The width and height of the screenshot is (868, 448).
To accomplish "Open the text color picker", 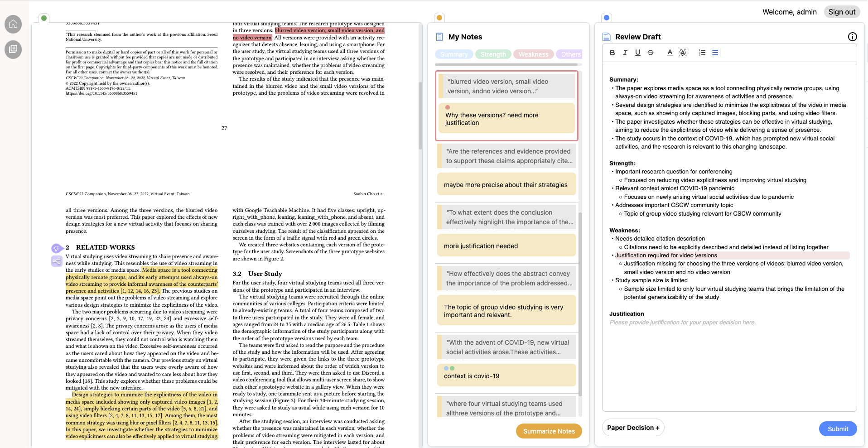I will tap(670, 53).
